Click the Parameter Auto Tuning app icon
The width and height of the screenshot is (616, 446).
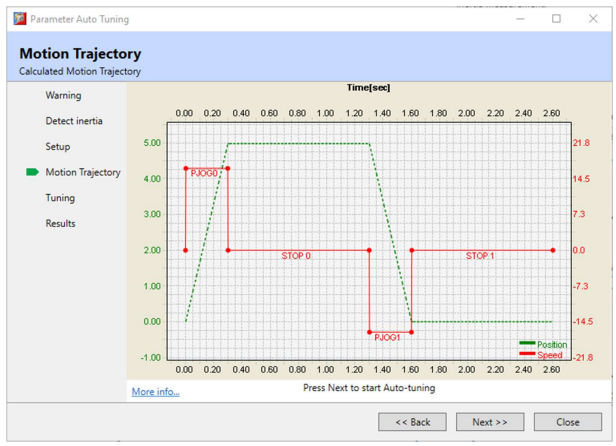click(x=20, y=19)
